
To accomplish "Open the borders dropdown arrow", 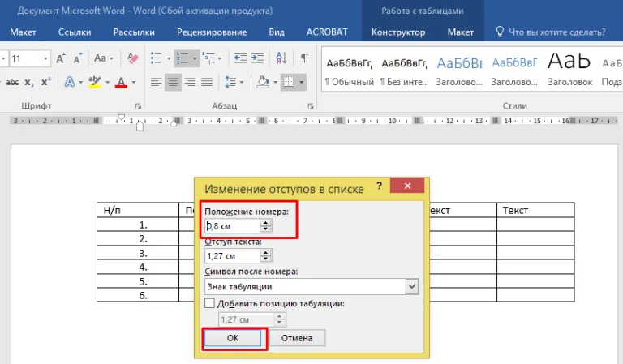I will coord(302,82).
